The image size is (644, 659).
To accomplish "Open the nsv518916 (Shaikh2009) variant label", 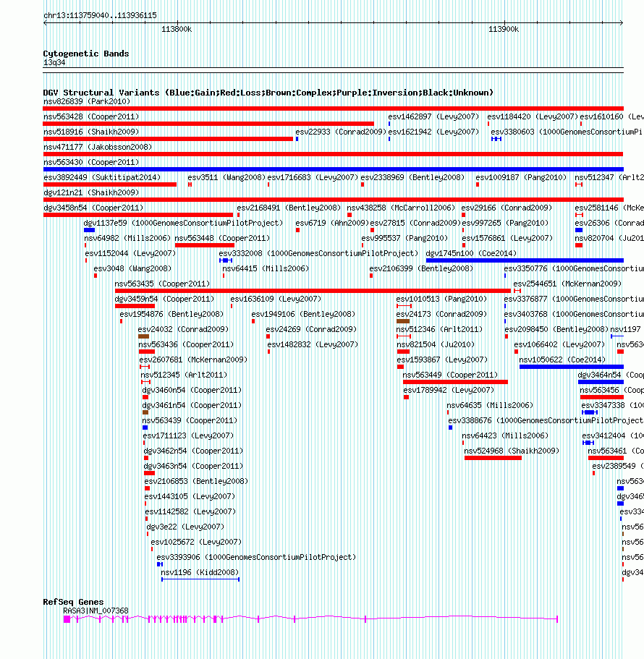I will tap(91, 132).
